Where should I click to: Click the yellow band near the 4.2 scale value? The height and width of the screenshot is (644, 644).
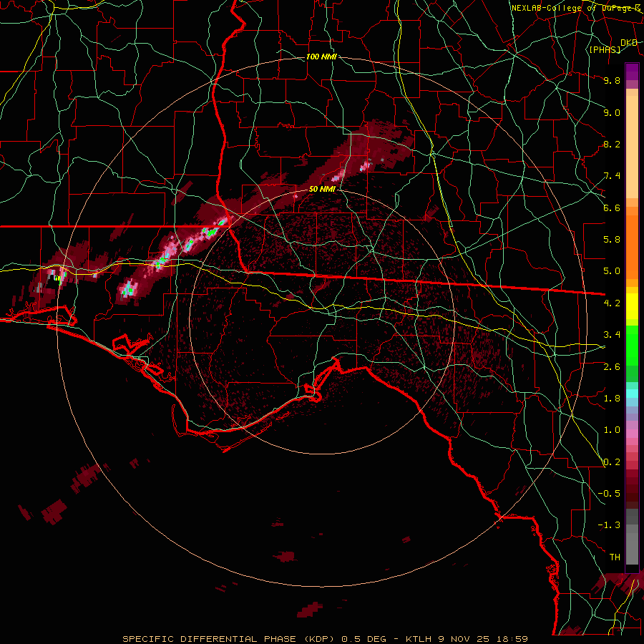[x=632, y=306]
